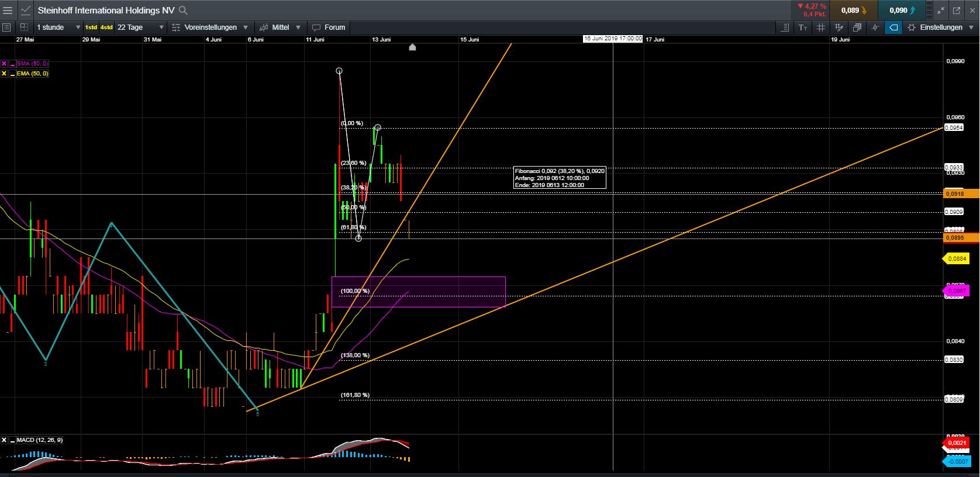
Task: Click the 16 Juni 2019 17:00:00 time label
Action: tap(613, 39)
